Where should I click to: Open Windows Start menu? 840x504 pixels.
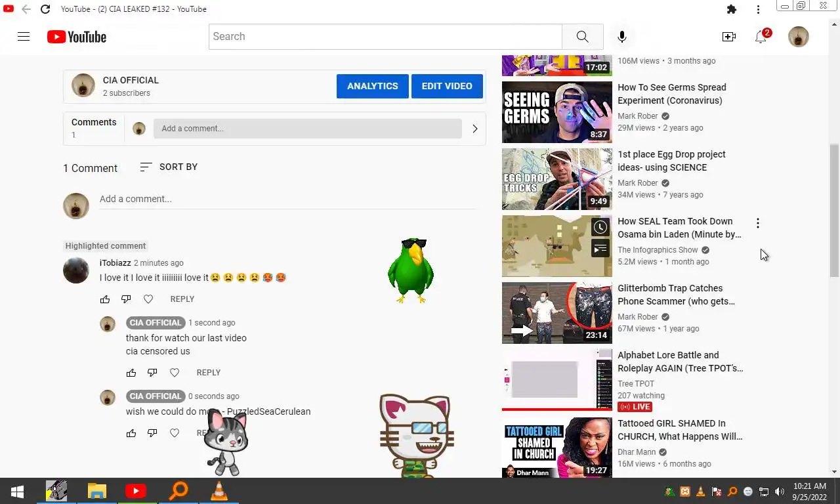tap(18, 492)
